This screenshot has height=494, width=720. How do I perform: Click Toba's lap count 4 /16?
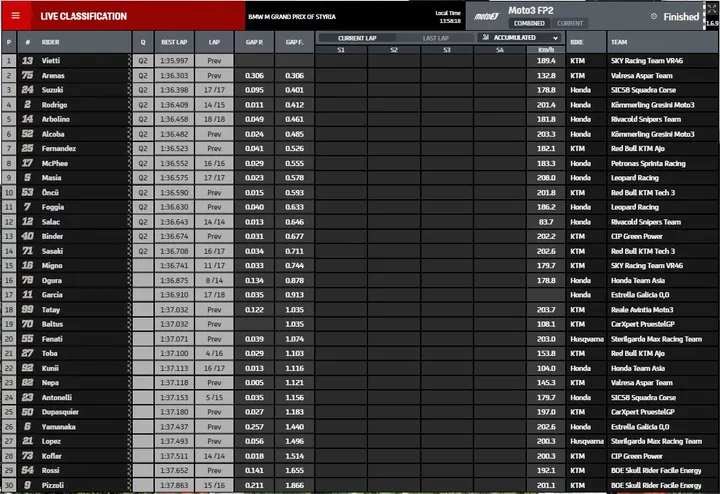click(214, 354)
